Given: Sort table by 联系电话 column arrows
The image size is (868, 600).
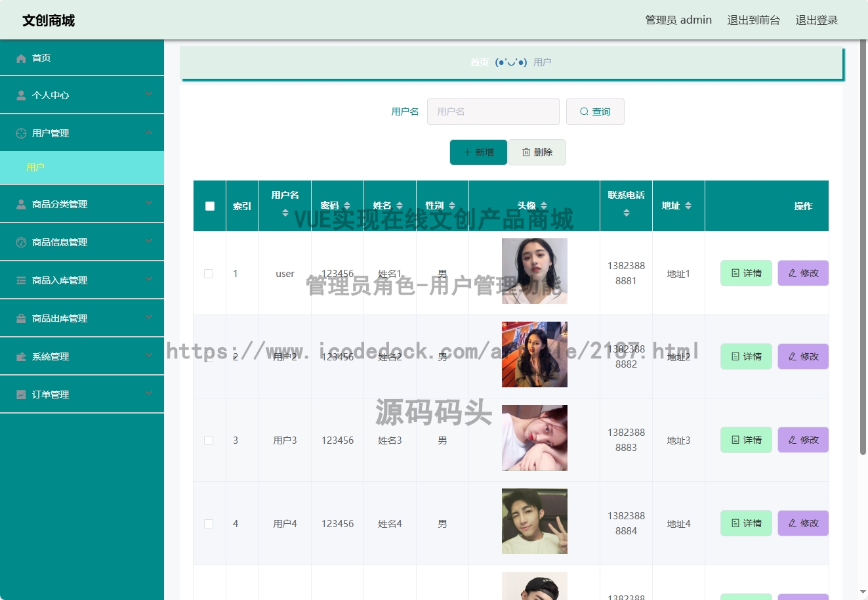Looking at the screenshot, I should (627, 213).
